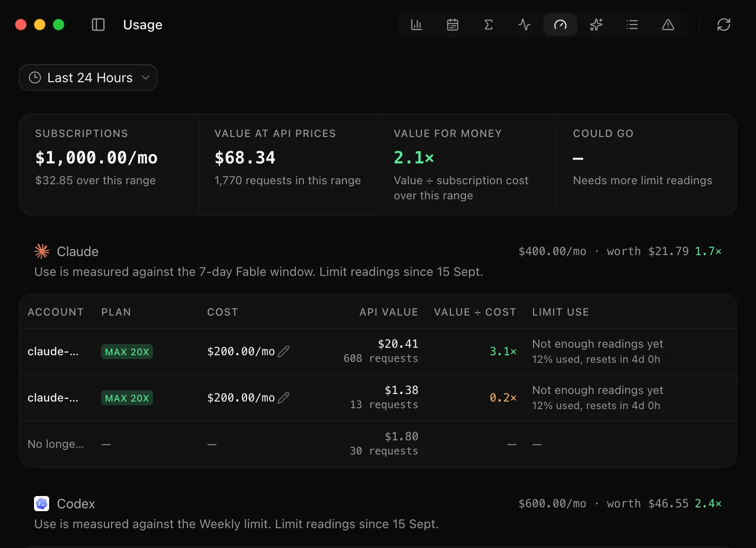Image resolution: width=756 pixels, height=548 pixels.
Task: Click the 'Value ÷ subscription cost' description
Action: [461, 188]
